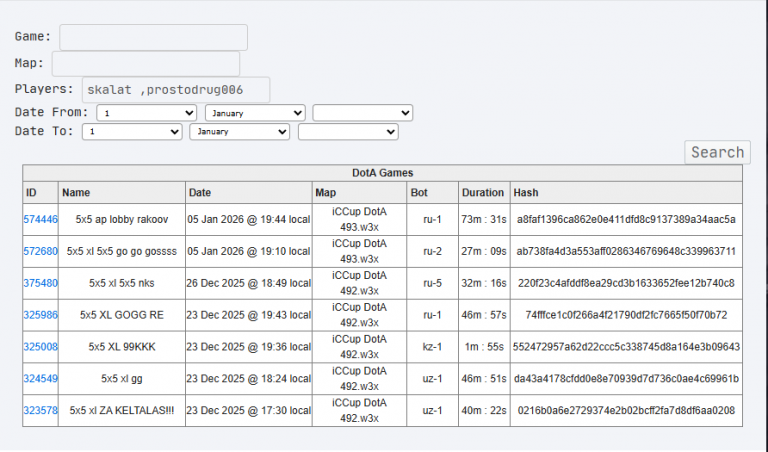Open game ID 572680 link
This screenshot has height=452, width=768.
(x=41, y=251)
